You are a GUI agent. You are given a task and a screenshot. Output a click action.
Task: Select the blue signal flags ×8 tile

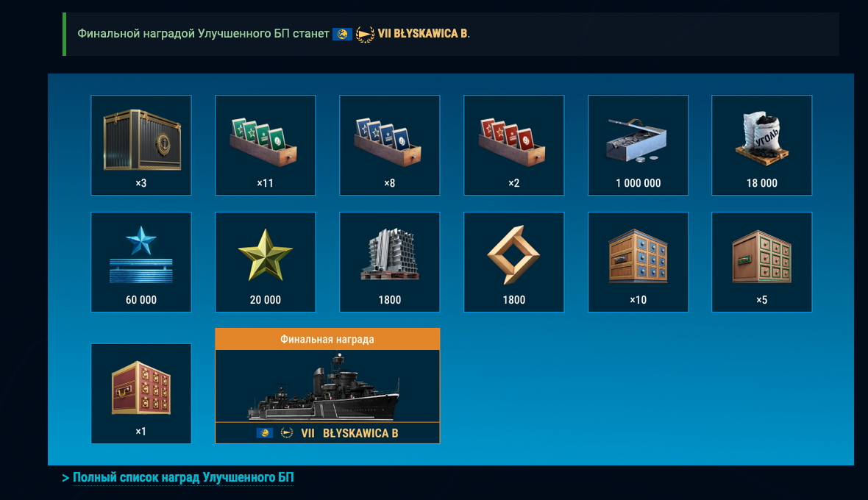(x=390, y=145)
